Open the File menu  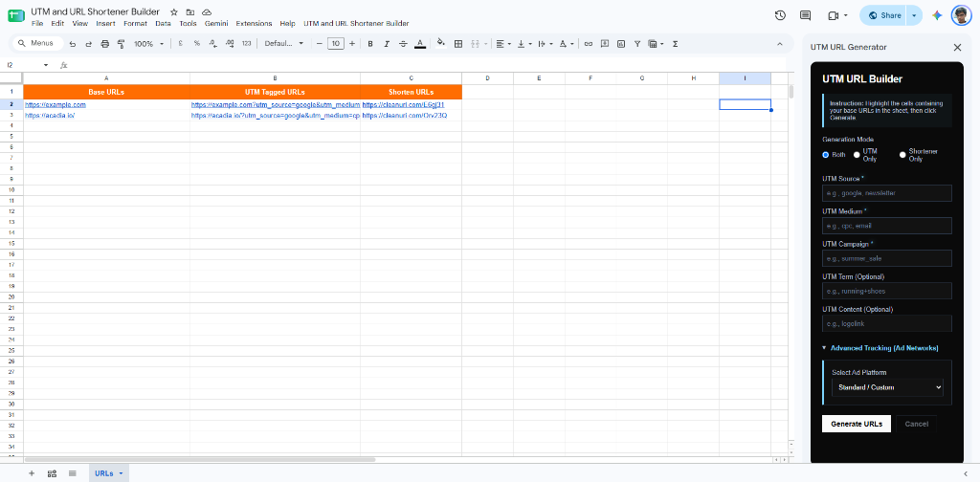37,23
